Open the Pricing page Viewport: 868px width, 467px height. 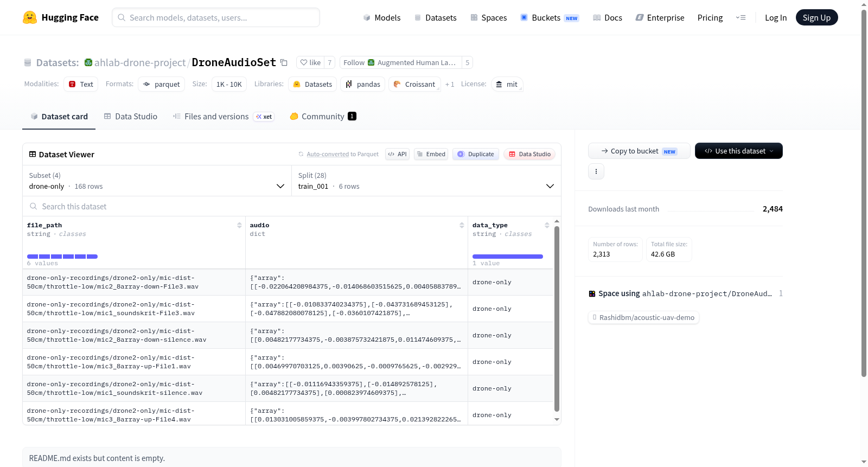710,17
